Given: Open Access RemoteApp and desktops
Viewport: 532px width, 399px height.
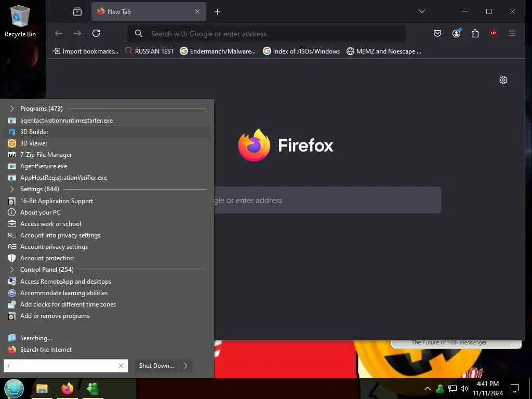Looking at the screenshot, I should coord(107,282).
